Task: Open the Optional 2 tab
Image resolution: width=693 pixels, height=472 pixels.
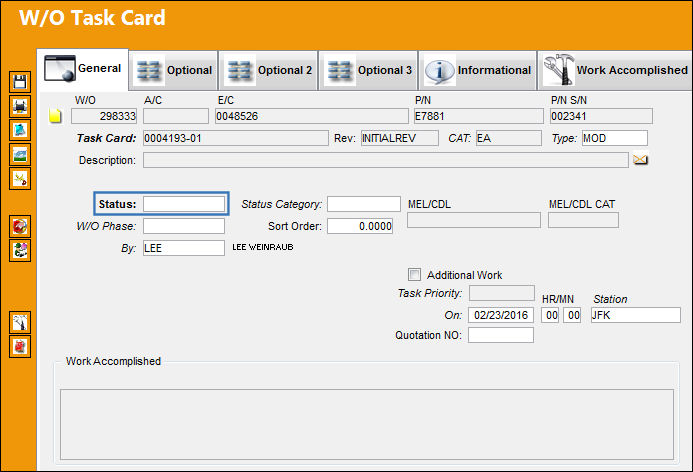Action: click(x=269, y=70)
